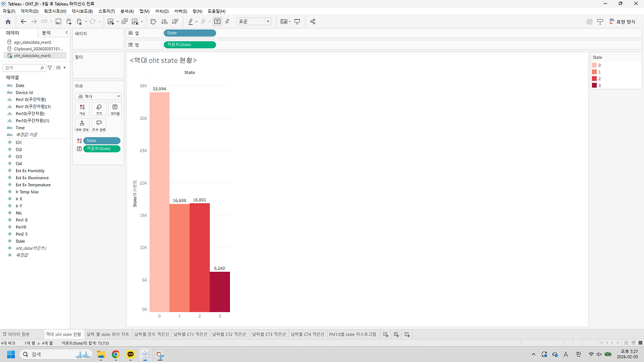Open data guide lightbulb-style icon at top right

pyautogui.click(x=600, y=22)
